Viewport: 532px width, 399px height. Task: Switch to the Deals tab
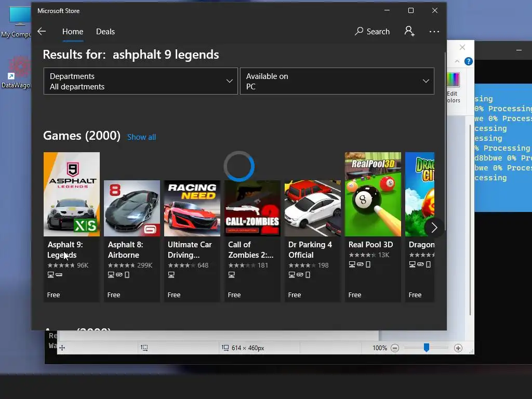click(105, 32)
